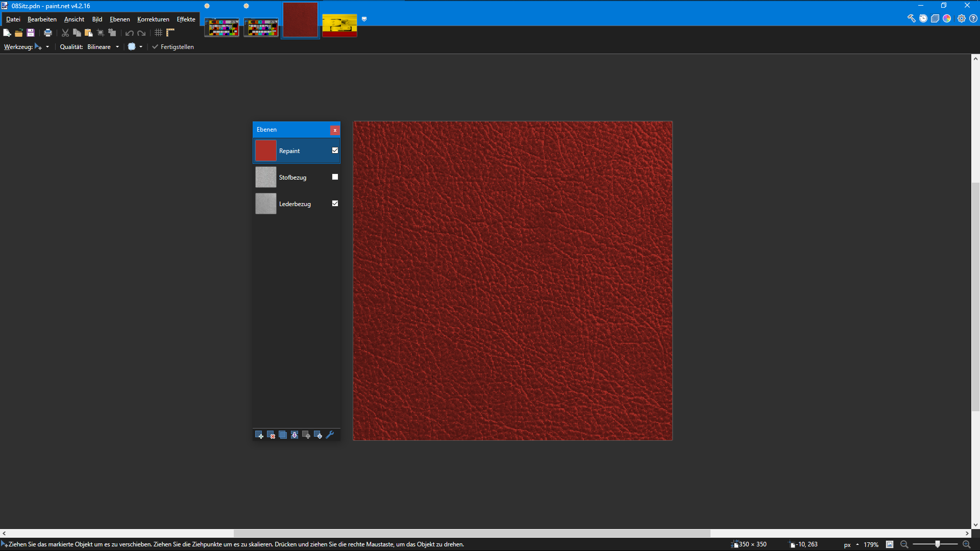
Task: Open layer properties wrench icon
Action: (330, 435)
